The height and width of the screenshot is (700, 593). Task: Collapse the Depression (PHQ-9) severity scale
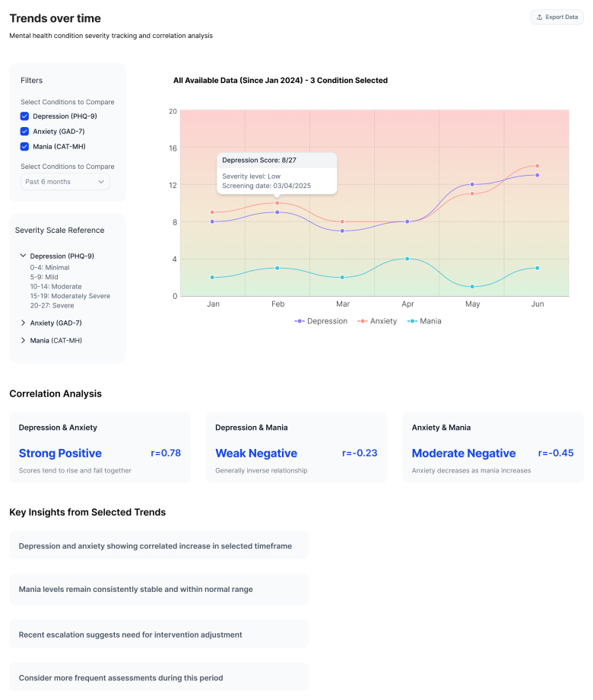(24, 256)
